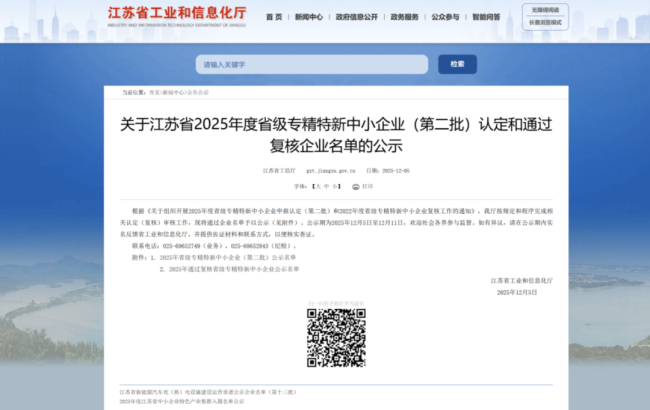This screenshot has height=410, width=650.
Task: Click the QR code image
Action: pos(335,337)
